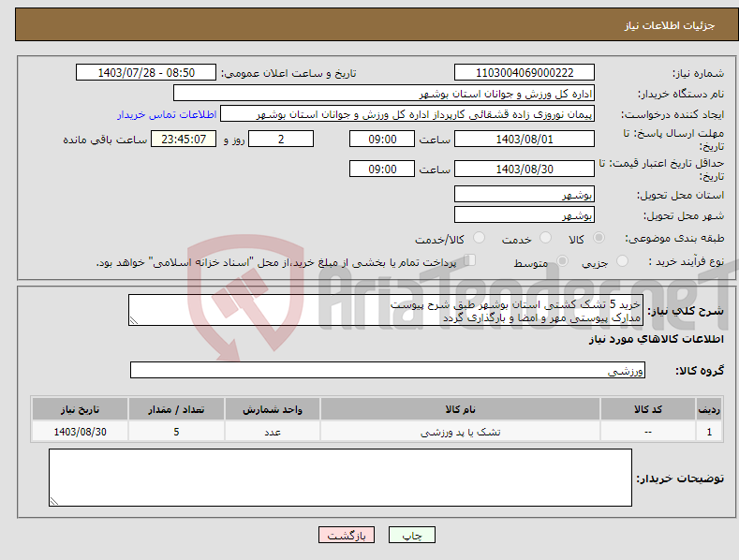
Task: Click the quantity cell showing 5
Action: pyautogui.click(x=176, y=432)
